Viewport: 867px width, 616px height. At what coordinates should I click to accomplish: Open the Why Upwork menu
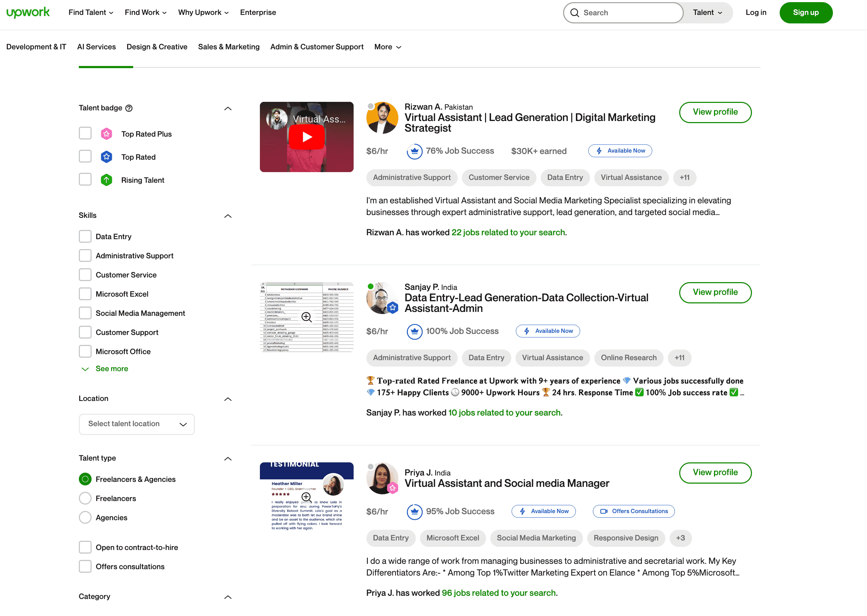click(x=203, y=12)
